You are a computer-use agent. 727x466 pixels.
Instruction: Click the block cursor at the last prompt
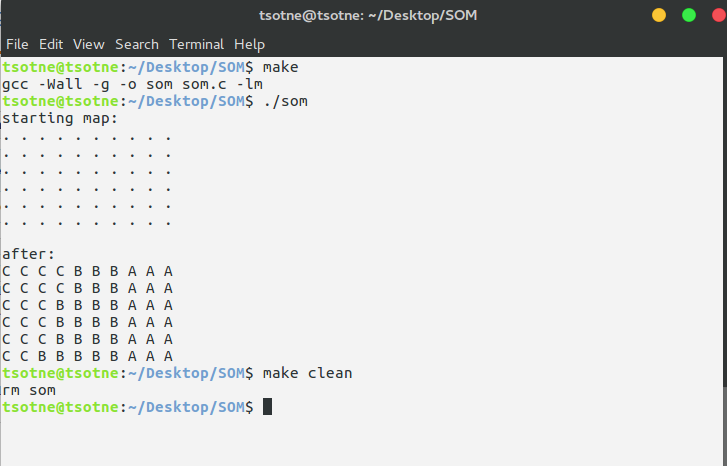[x=268, y=407]
